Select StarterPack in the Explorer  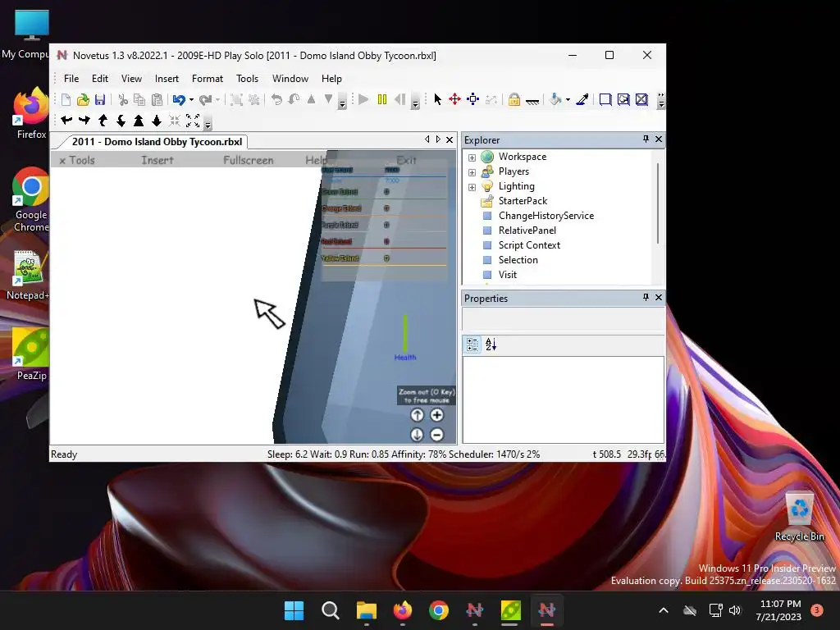523,201
